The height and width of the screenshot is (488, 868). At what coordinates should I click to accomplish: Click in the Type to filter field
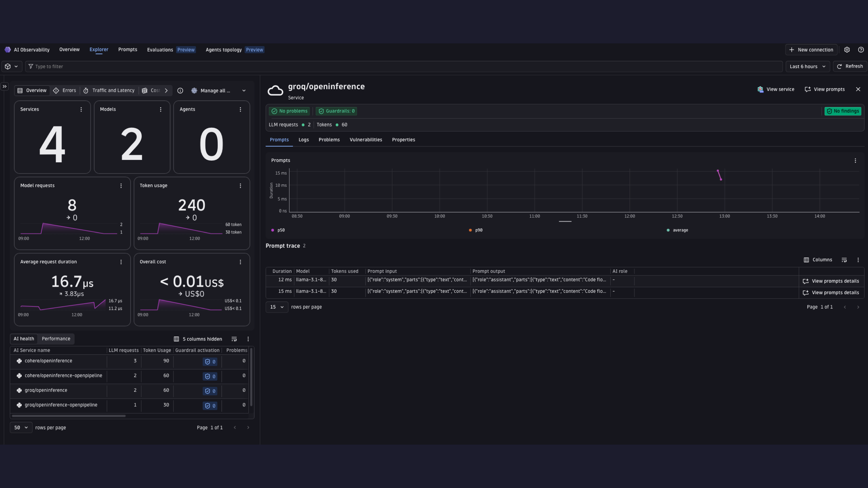click(403, 66)
